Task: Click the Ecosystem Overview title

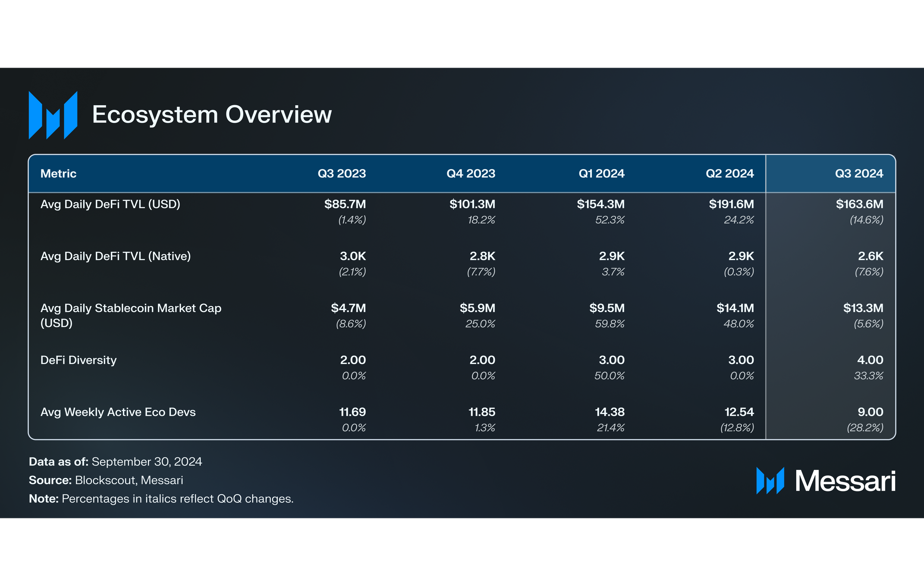Action: (x=212, y=115)
